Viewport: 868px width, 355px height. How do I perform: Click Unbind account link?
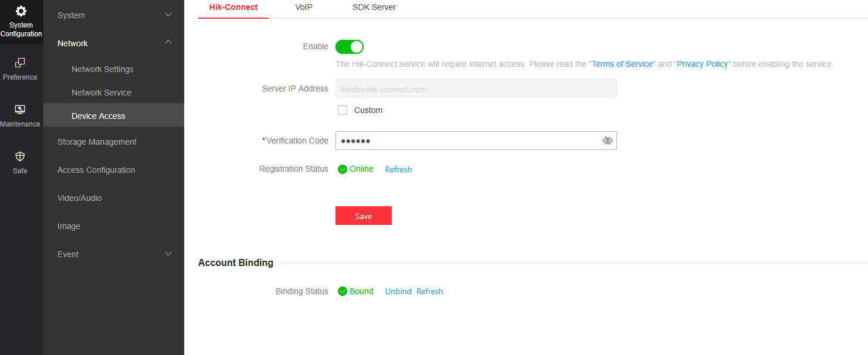point(398,291)
